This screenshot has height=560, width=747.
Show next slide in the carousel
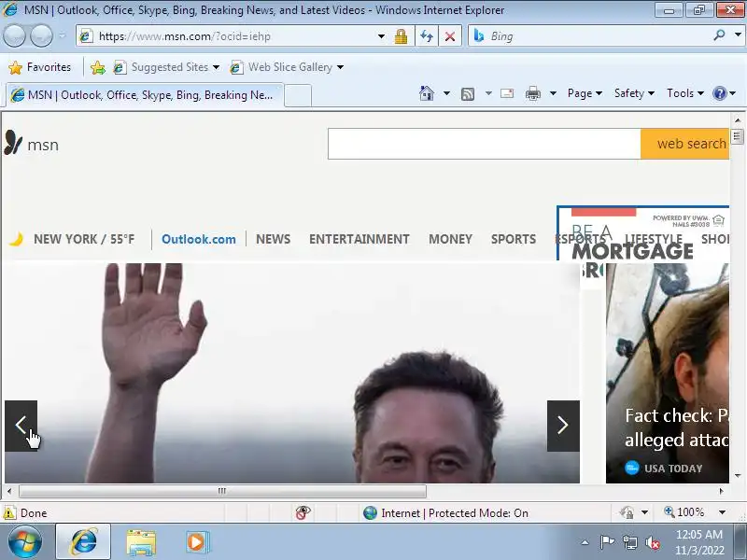[x=563, y=426]
